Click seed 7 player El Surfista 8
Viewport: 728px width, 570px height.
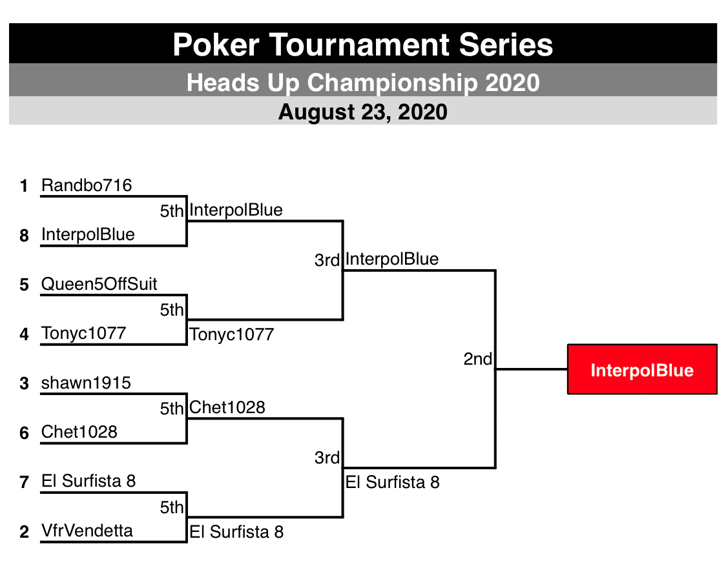(88, 481)
